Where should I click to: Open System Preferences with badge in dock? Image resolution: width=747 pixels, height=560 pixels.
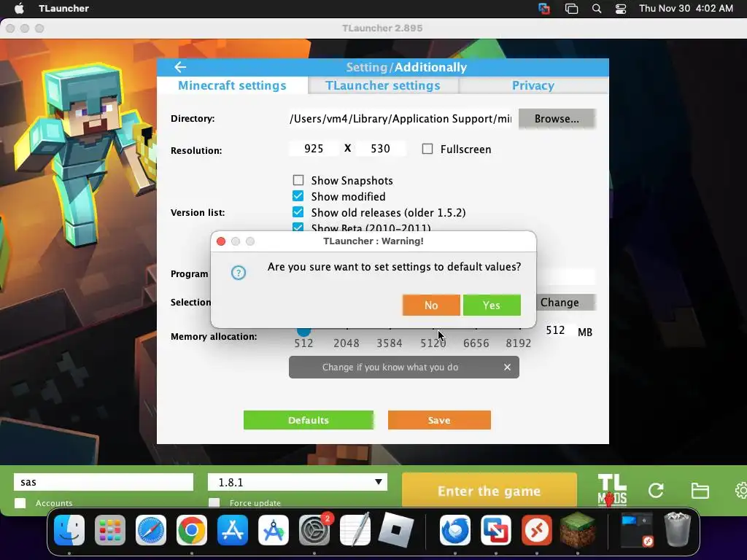[314, 530]
